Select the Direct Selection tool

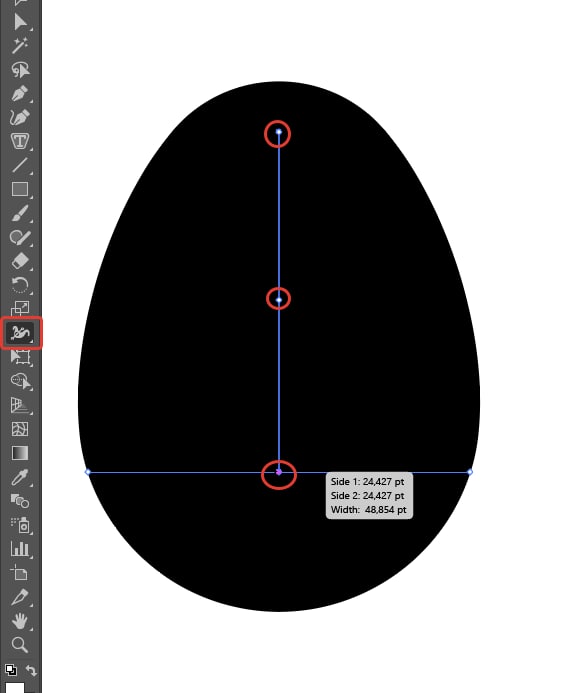20,21
